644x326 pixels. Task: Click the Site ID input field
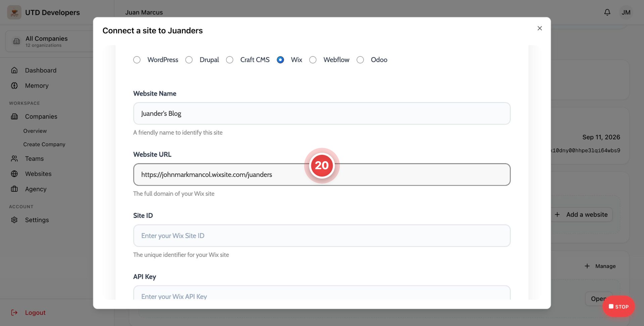(x=322, y=236)
